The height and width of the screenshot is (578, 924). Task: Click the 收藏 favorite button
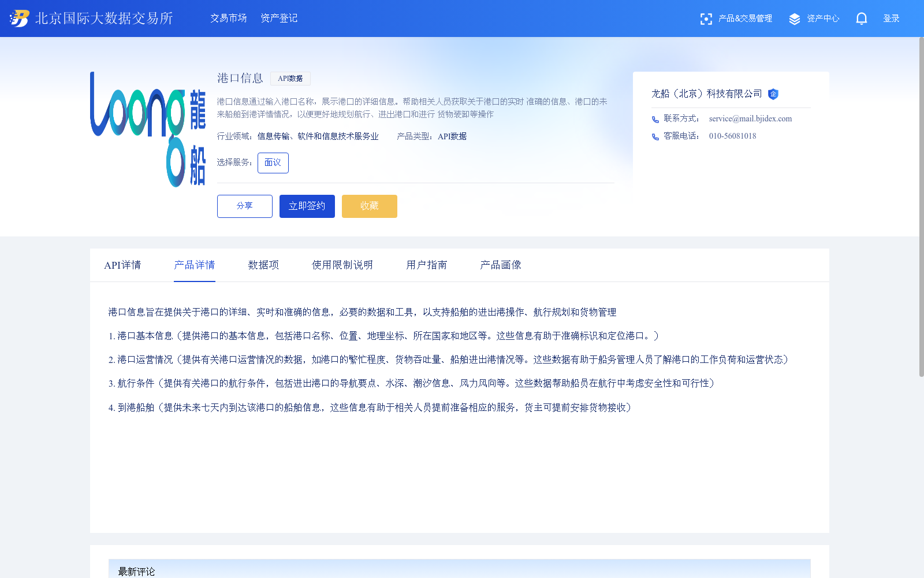point(370,206)
